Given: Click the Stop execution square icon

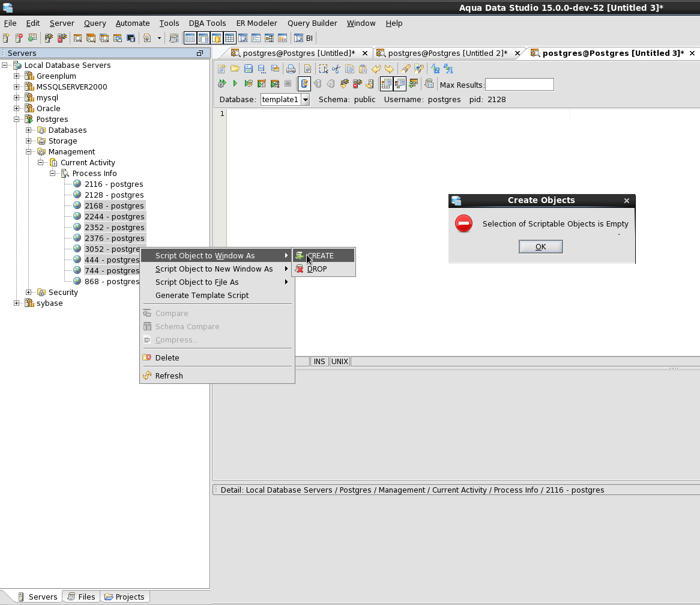Looking at the screenshot, I should [288, 84].
